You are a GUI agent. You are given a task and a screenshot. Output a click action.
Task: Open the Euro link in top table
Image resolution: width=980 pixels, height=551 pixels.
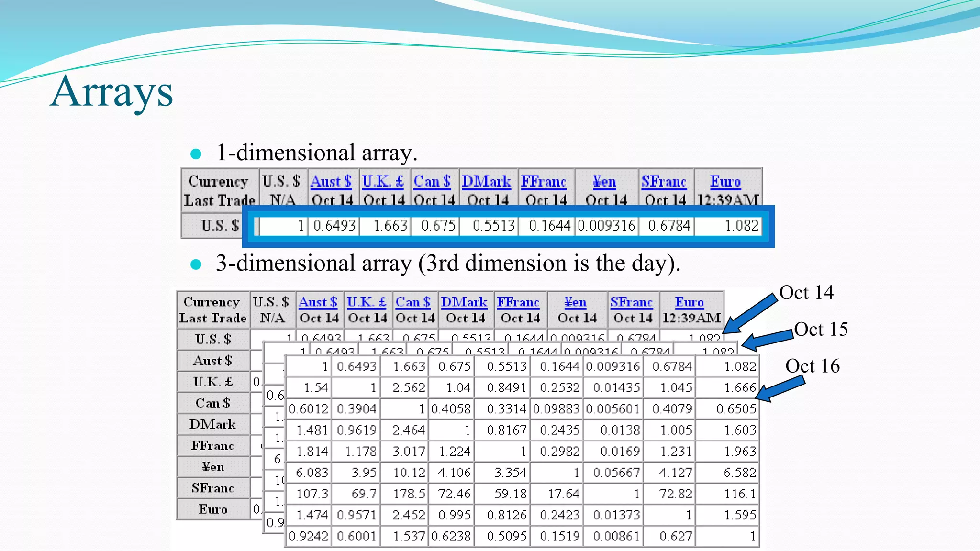[725, 182]
